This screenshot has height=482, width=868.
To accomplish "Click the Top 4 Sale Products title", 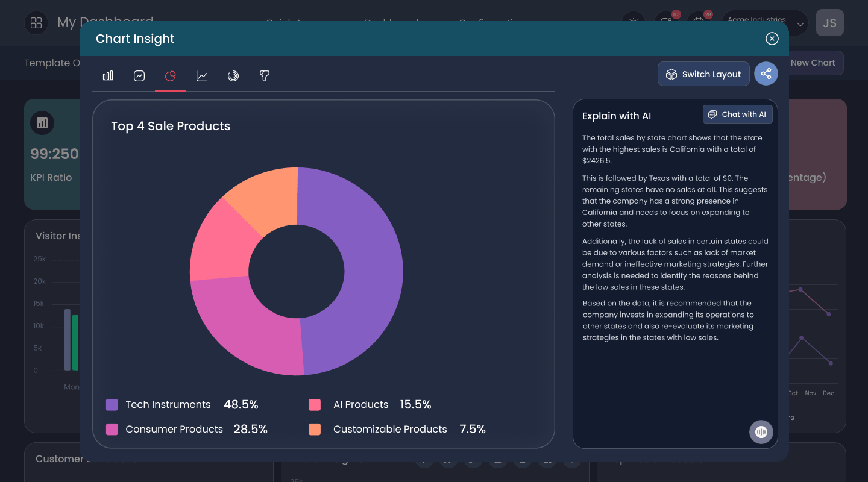I will (171, 126).
